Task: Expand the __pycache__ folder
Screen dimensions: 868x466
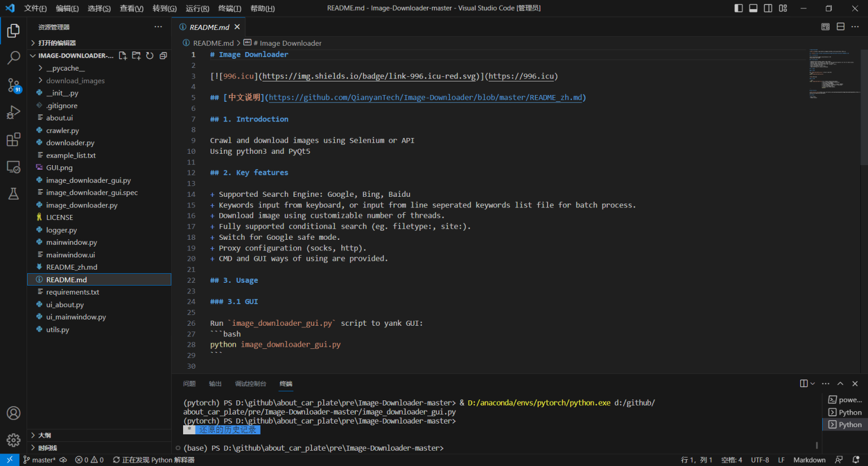Action: (65, 68)
